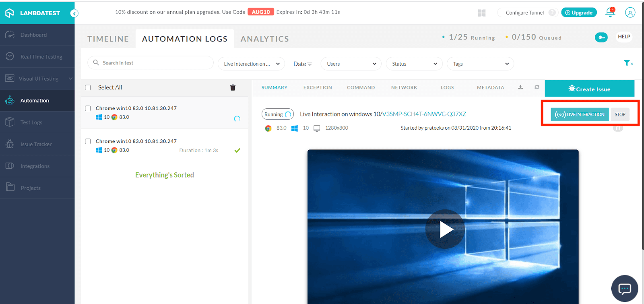This screenshot has height=304, width=644.
Task: Click the clear filter funnel icon
Action: click(627, 63)
